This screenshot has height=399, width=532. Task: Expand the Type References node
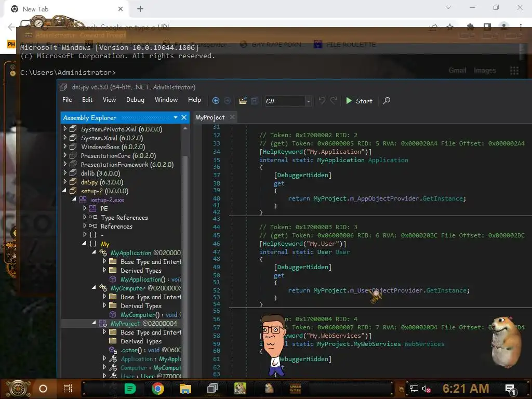tap(85, 217)
